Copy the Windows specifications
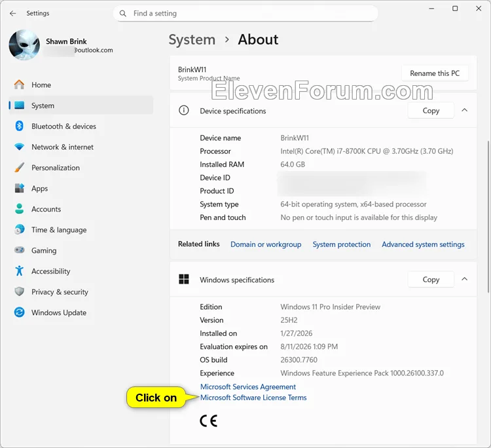Screen dimensions: 491x448 [x=431, y=279]
